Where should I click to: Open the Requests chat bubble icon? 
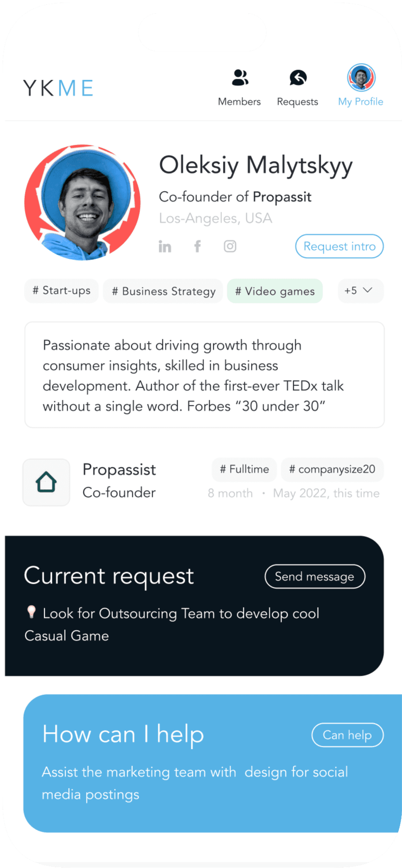pos(298,77)
